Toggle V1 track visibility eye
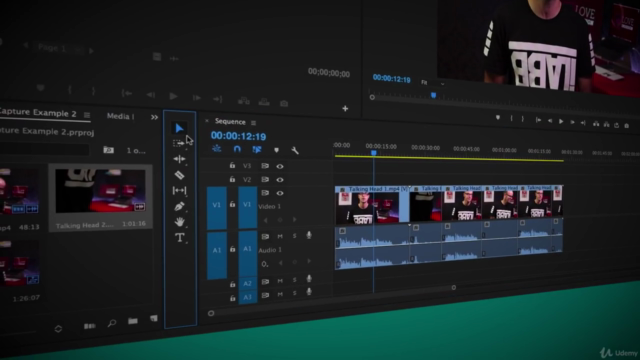 [280, 193]
